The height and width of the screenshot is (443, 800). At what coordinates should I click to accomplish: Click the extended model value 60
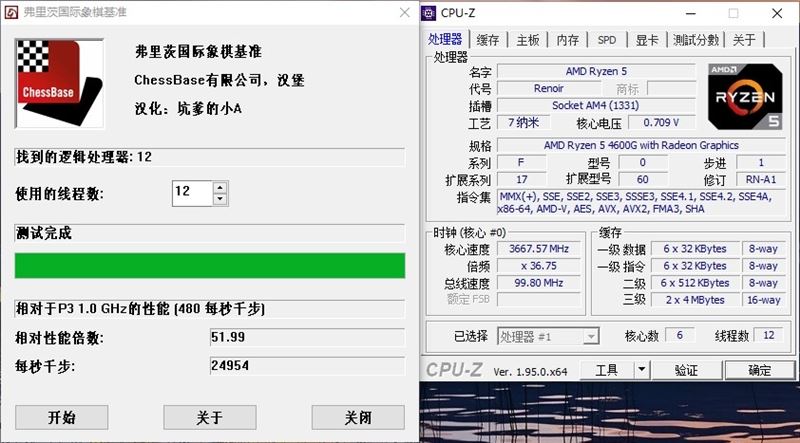(x=642, y=180)
